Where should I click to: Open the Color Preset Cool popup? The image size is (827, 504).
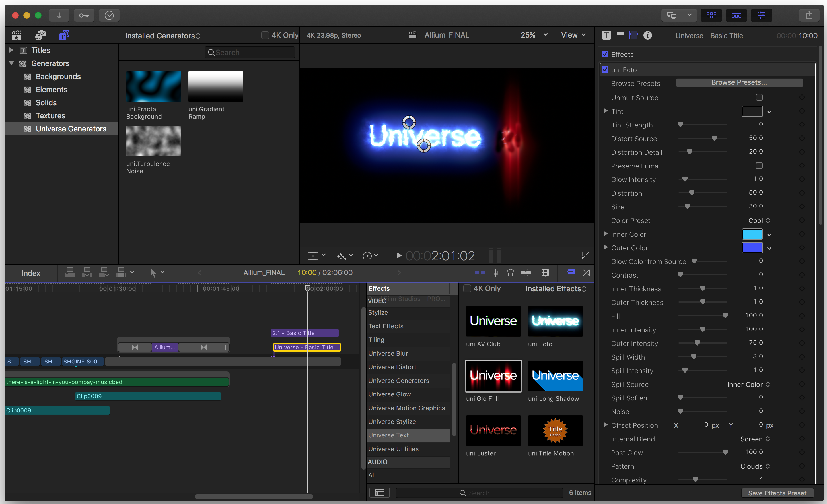pos(759,220)
